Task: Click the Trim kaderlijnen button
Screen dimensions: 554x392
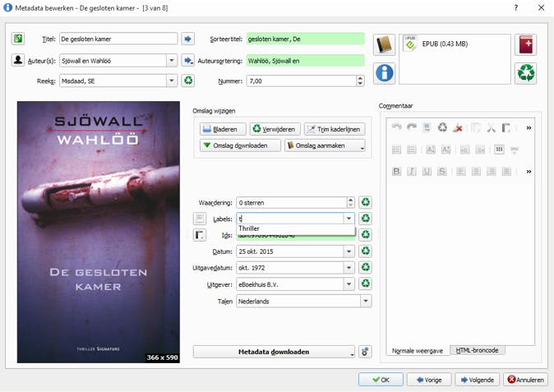Action: point(335,129)
